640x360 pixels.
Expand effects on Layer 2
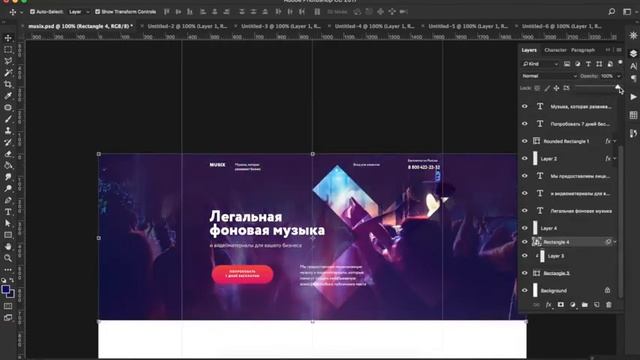point(615,158)
